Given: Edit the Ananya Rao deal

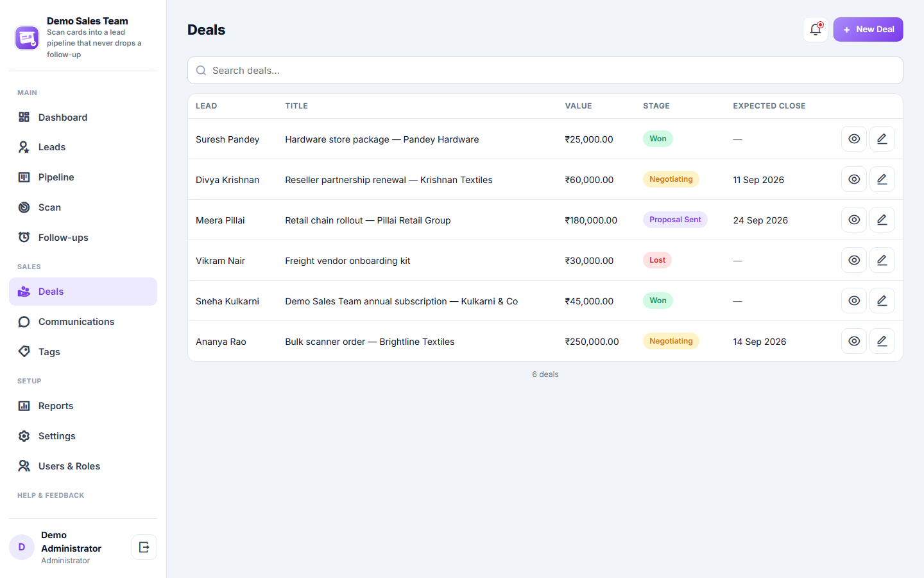Looking at the screenshot, I should tap(882, 341).
